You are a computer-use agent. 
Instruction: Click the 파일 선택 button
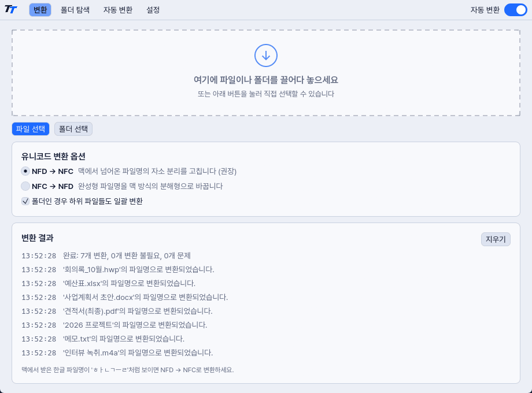pos(31,129)
